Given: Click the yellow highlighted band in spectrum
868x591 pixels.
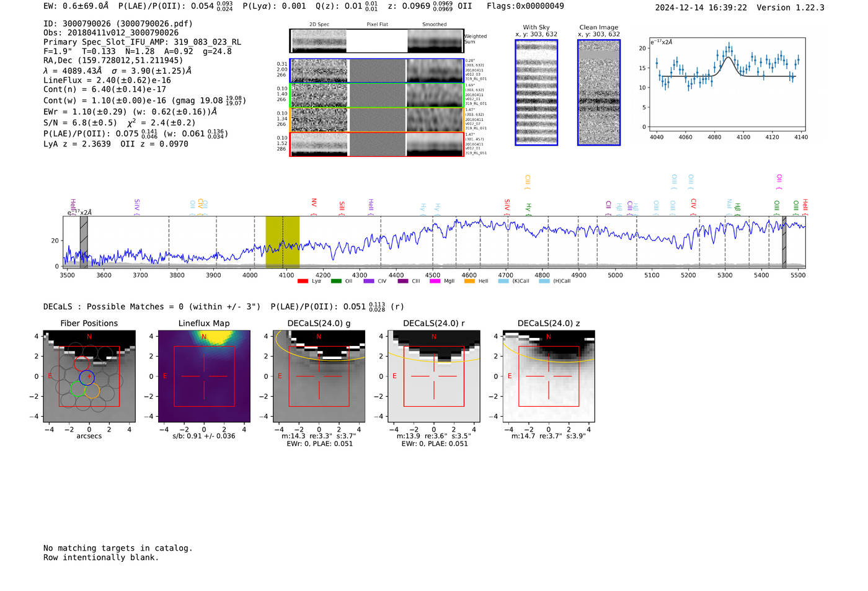Looking at the screenshot, I should (x=283, y=241).
